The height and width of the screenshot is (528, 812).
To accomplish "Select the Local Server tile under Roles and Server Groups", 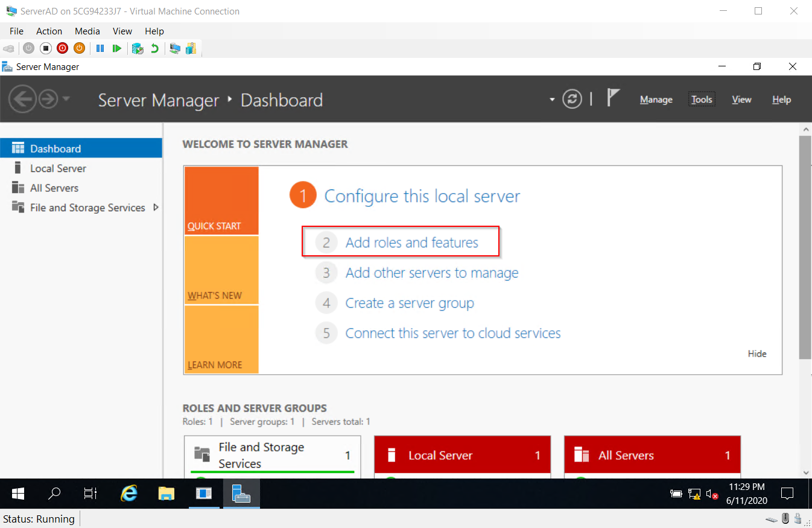I will point(462,455).
